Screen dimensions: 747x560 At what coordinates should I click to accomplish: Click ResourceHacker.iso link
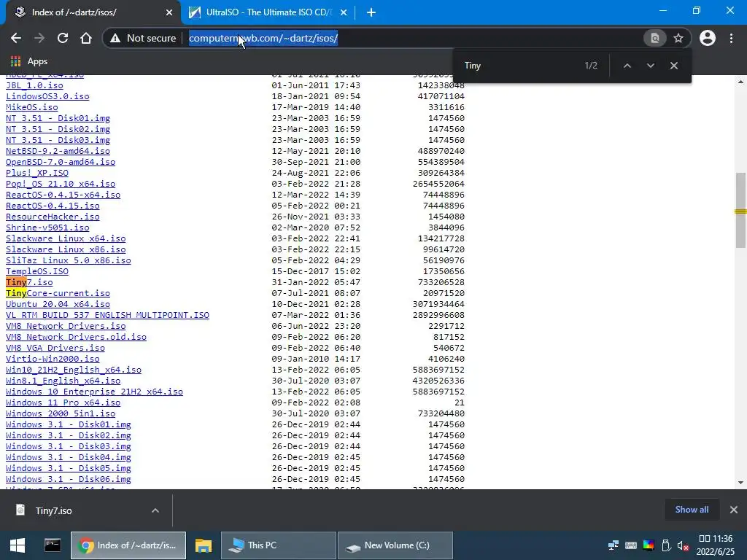click(x=53, y=217)
